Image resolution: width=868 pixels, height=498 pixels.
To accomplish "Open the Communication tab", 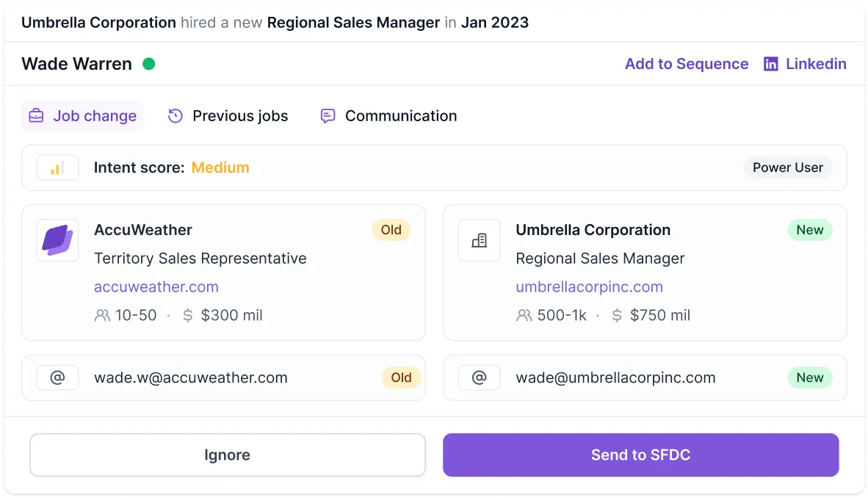I will 388,116.
